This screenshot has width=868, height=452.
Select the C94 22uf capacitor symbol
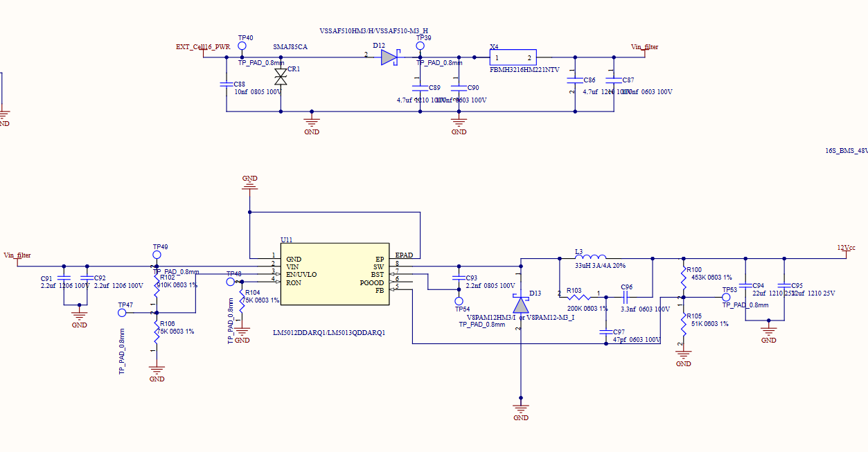point(745,285)
